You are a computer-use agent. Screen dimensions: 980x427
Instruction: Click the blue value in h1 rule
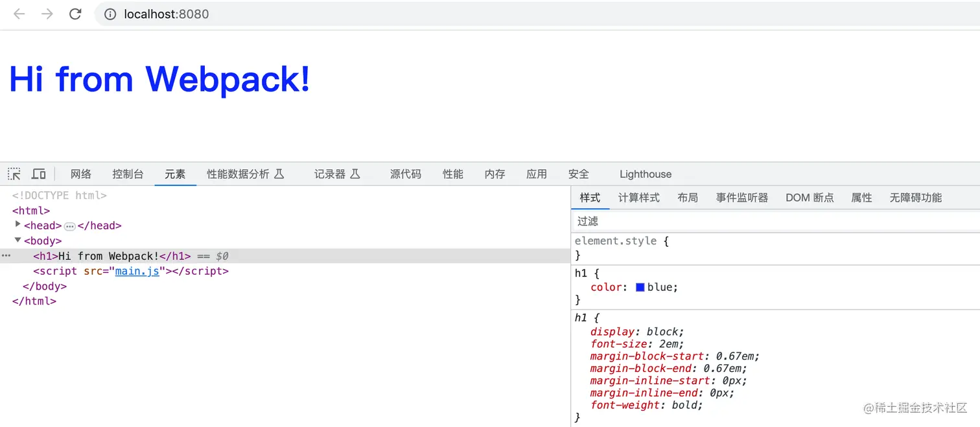[661, 287]
